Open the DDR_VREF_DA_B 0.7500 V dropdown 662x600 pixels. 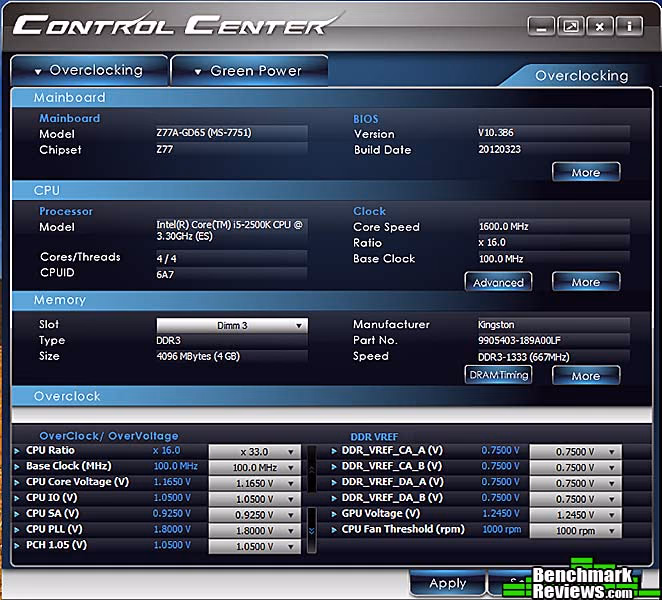[575, 499]
